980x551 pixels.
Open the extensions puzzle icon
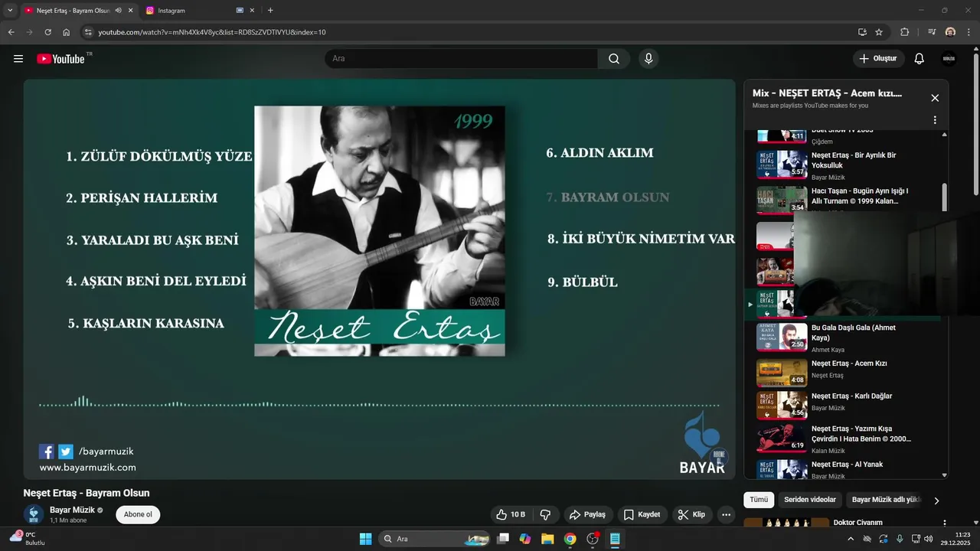pos(905,32)
